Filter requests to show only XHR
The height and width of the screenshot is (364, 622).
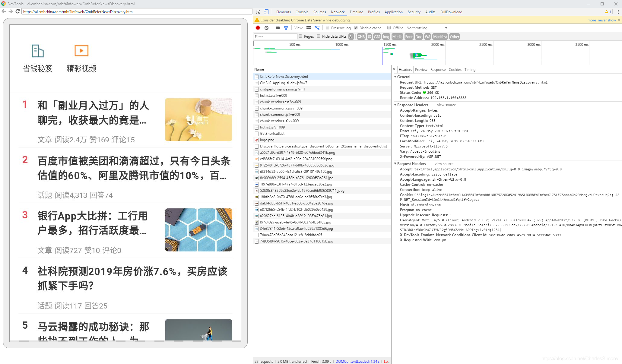tap(361, 36)
